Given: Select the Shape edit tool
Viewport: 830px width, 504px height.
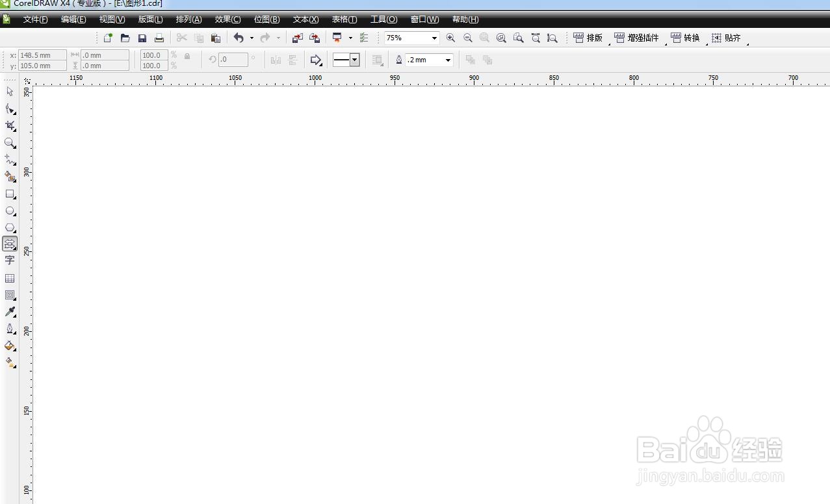Looking at the screenshot, I should (x=10, y=109).
